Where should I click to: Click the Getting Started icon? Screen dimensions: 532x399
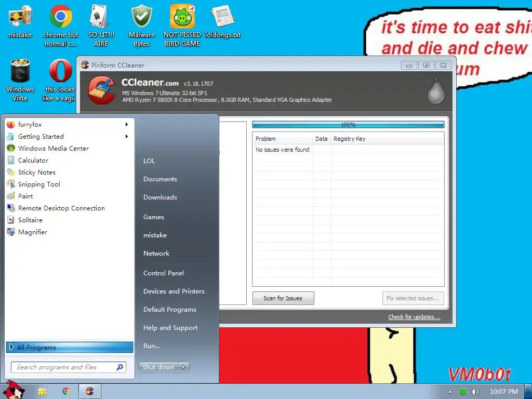pyautogui.click(x=11, y=137)
